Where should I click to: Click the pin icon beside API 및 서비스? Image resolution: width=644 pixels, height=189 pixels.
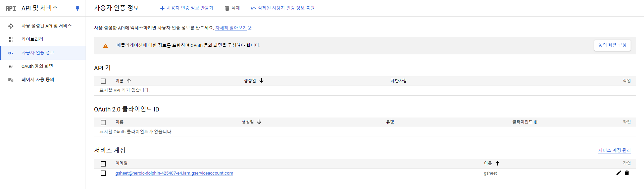tap(78, 8)
